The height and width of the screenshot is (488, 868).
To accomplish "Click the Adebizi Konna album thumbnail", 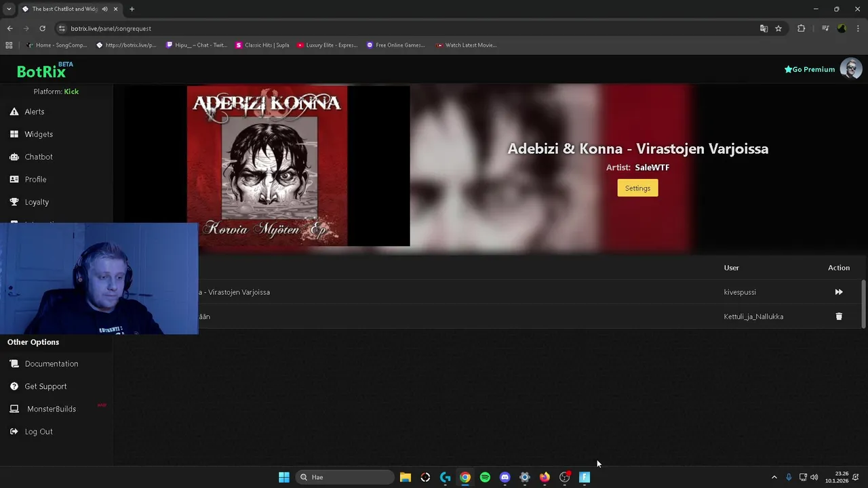I will point(267,166).
